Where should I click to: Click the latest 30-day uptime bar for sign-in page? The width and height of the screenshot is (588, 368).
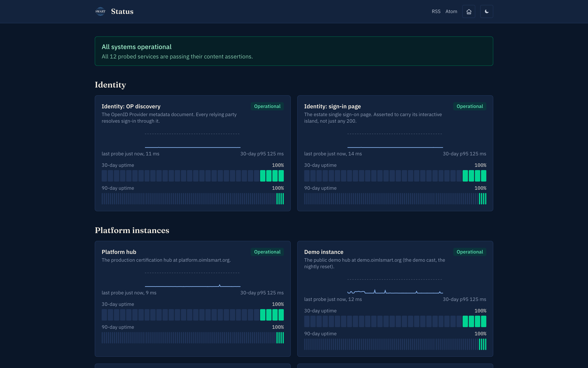tap(484, 176)
